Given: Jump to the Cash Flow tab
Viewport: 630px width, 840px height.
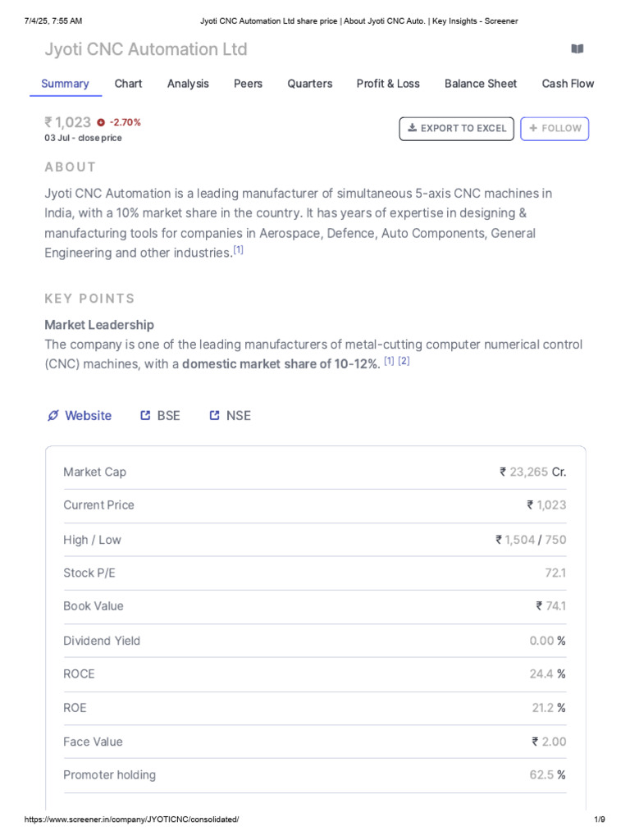Looking at the screenshot, I should pos(568,84).
